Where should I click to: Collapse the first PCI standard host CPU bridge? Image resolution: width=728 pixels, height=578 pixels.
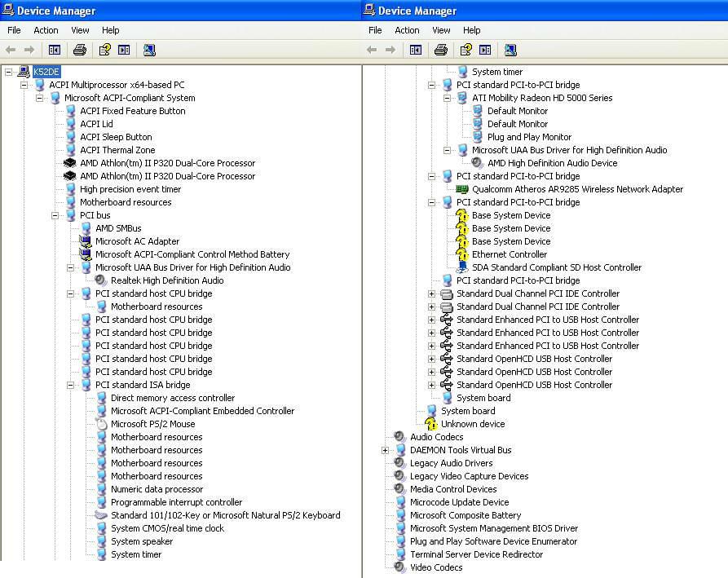(70, 293)
